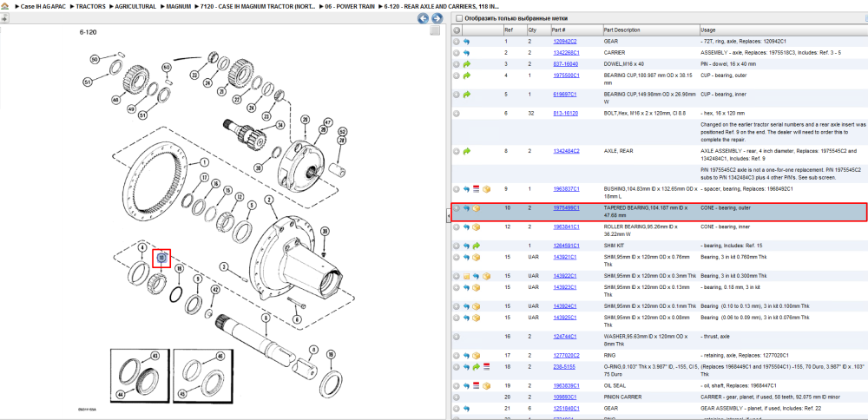Toggle the gray selection circle for GEAR 120942C2

pos(457,42)
